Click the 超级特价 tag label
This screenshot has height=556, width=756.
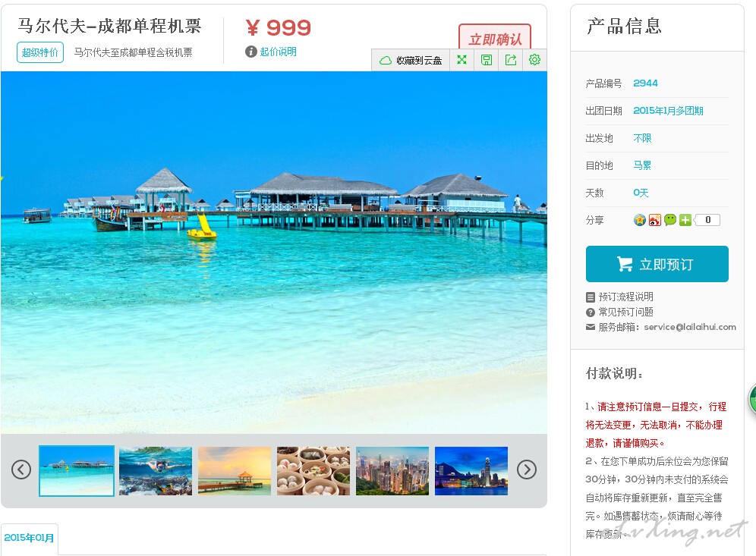click(x=40, y=52)
